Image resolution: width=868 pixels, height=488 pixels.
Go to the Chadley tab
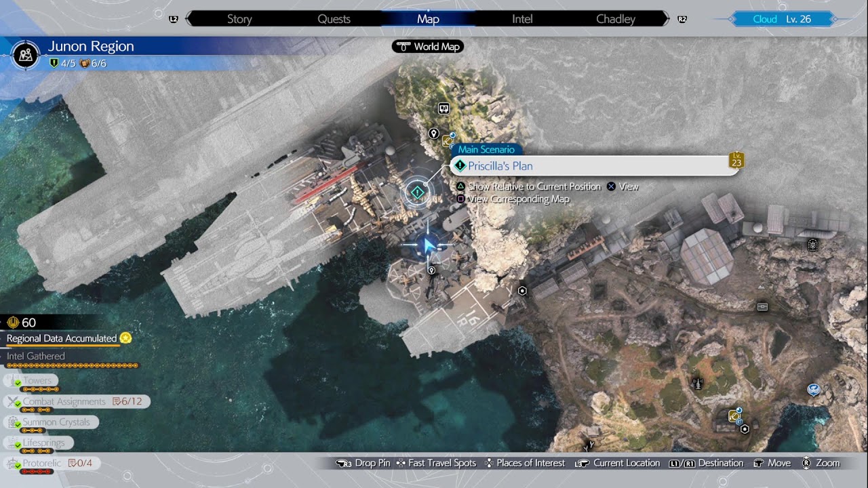coord(616,19)
